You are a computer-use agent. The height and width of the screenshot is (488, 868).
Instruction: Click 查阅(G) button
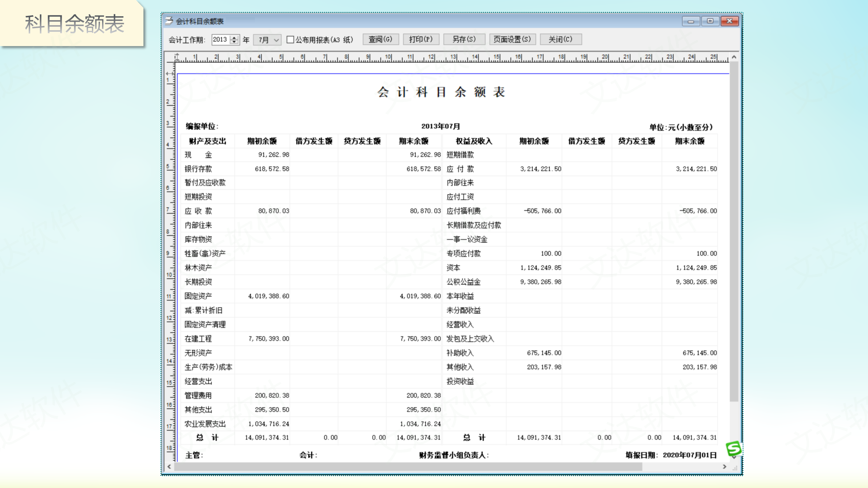click(380, 39)
